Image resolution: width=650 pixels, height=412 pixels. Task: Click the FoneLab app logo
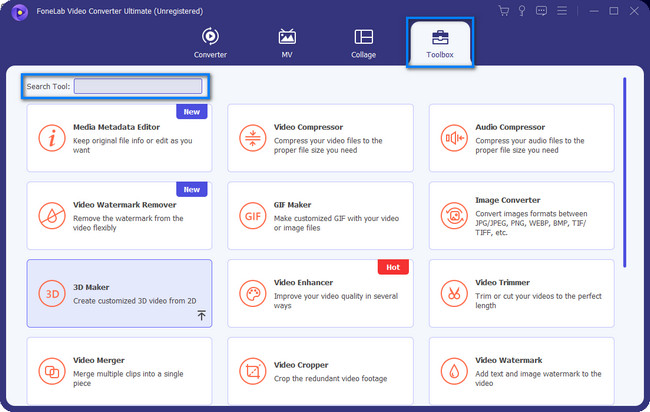(x=19, y=12)
